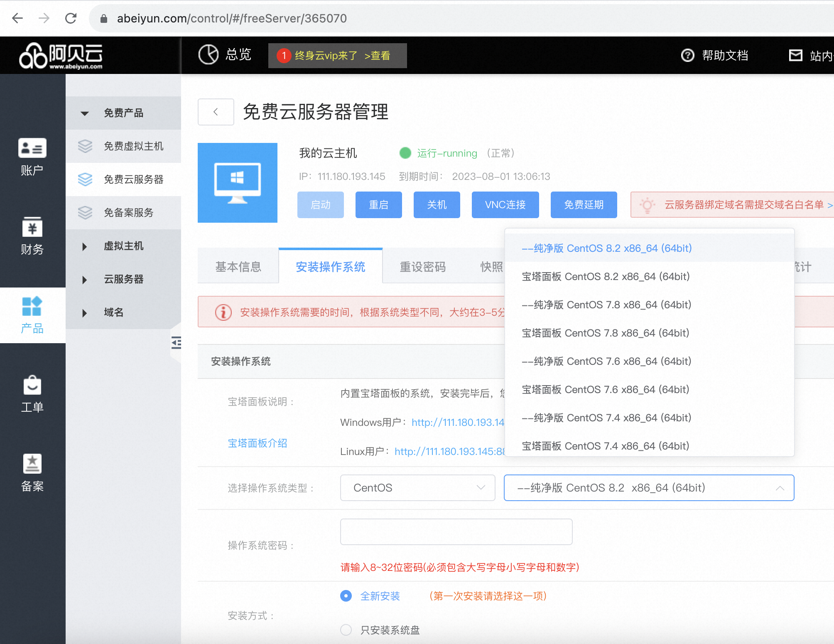Viewport: 834px width, 644px height.
Task: Open the 宝塔面板介绍 link
Action: (x=258, y=443)
